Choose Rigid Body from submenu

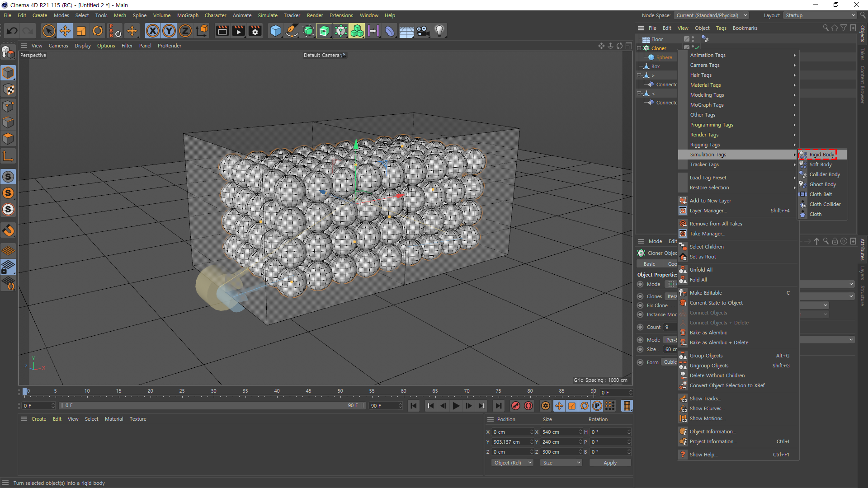click(821, 155)
